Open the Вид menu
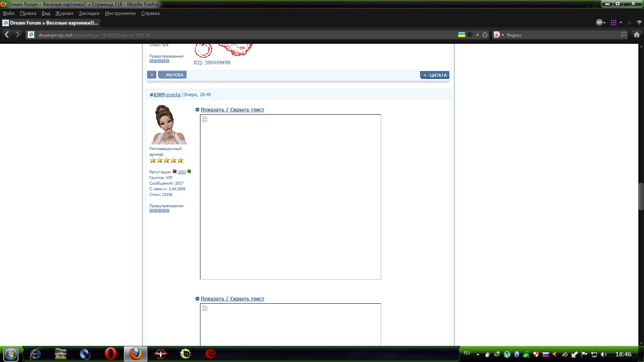 (x=46, y=13)
